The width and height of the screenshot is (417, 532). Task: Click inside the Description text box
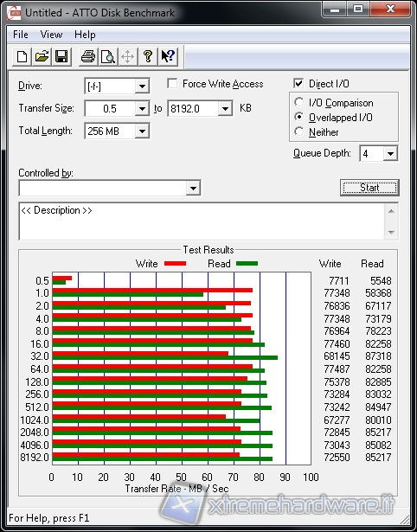202,221
